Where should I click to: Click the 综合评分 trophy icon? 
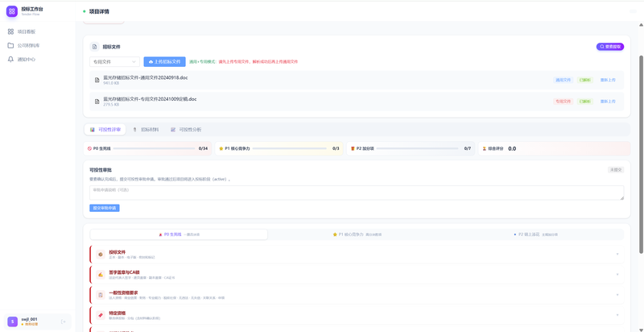click(x=485, y=148)
